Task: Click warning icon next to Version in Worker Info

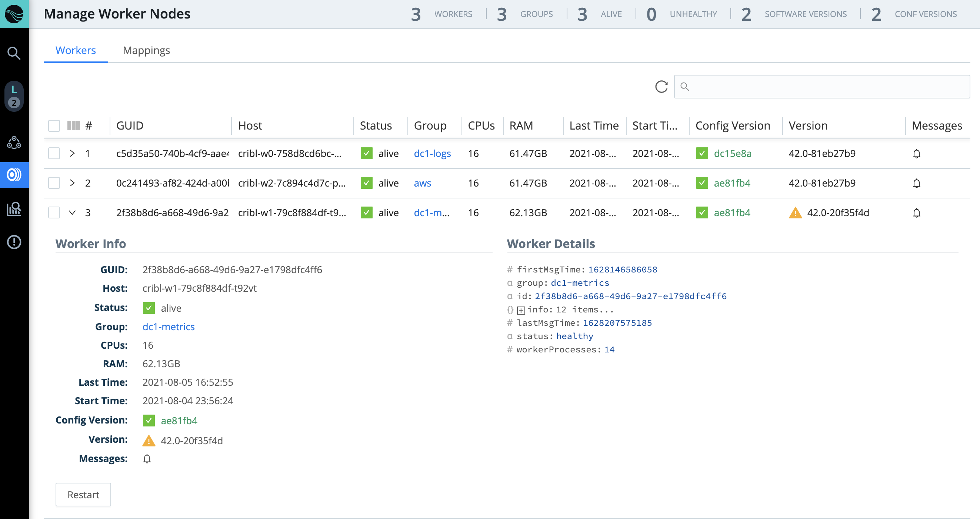Action: pos(149,441)
